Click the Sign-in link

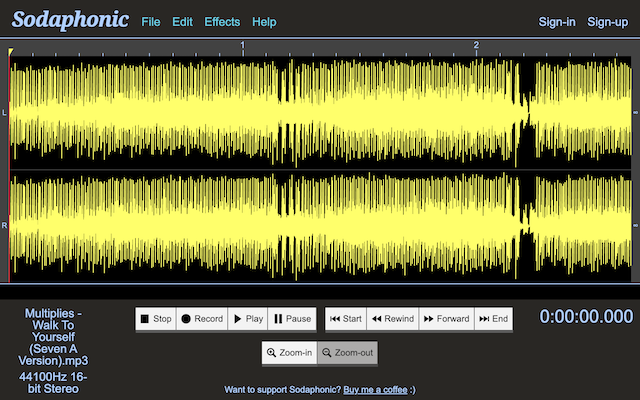point(557,22)
